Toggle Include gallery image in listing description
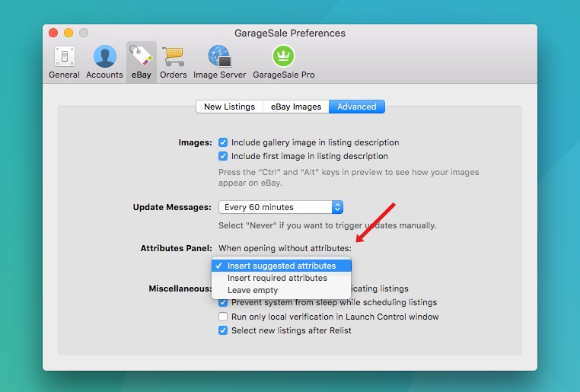This screenshot has height=392, width=580. point(223,142)
